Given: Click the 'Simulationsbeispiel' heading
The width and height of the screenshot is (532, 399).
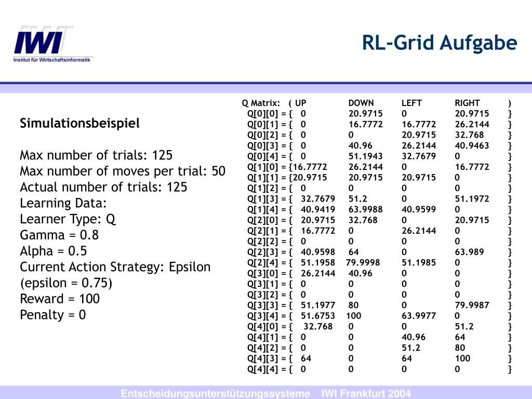Looking at the screenshot, I should click(79, 123).
